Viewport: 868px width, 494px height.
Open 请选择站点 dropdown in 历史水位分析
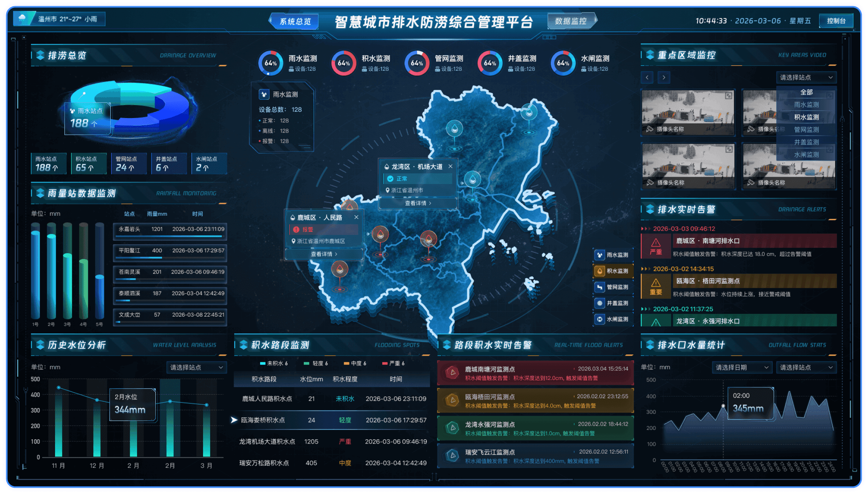[196, 367]
